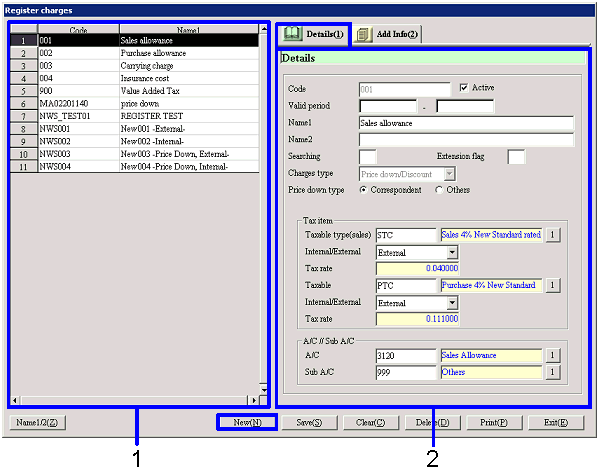
Task: Select the Insurance cost row in list
Action: click(140, 76)
